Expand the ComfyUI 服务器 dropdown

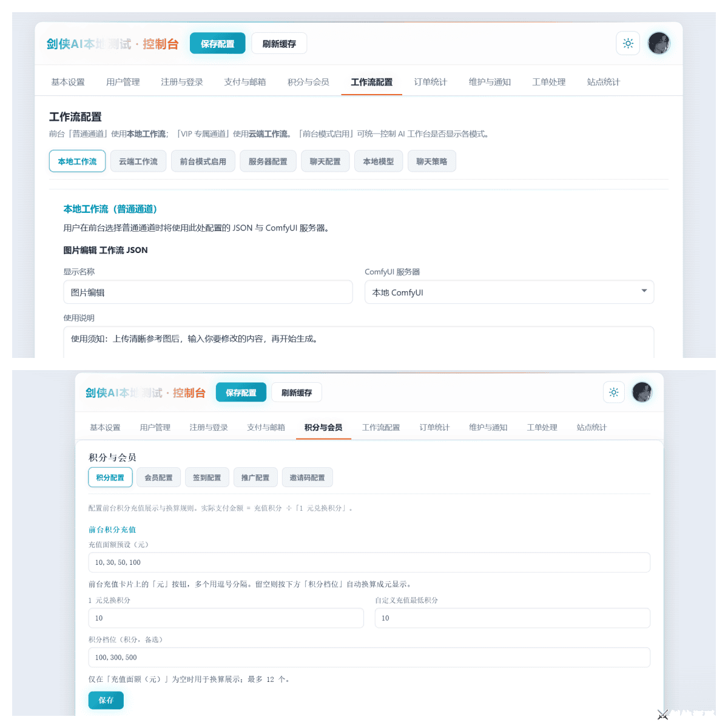pos(509,292)
